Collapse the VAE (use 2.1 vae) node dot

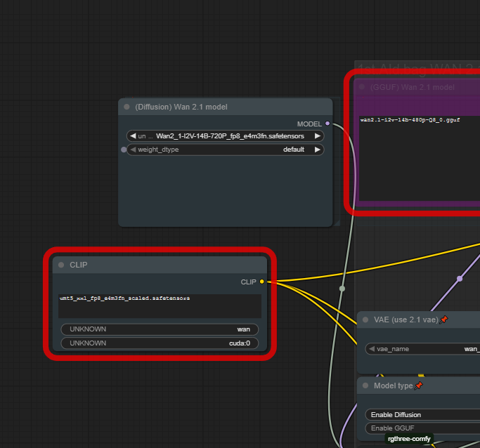[x=365, y=319]
